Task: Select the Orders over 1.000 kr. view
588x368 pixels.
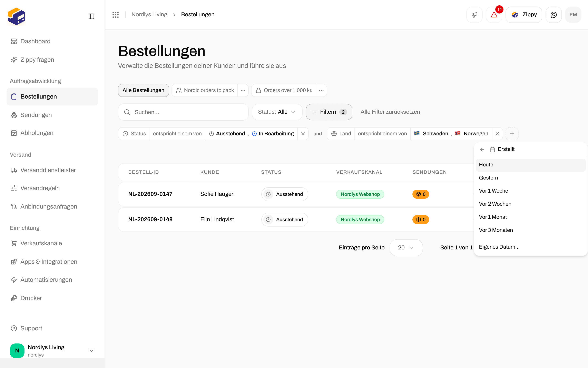Action: [x=284, y=90]
